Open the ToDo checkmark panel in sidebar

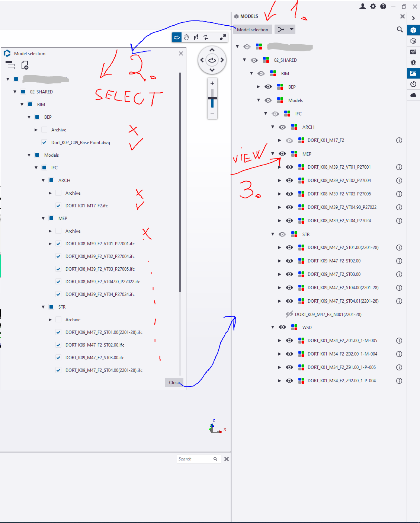click(413, 52)
